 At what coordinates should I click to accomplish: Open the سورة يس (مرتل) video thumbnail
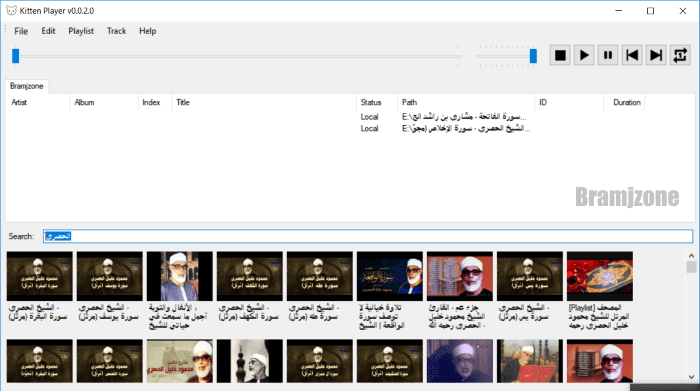click(x=530, y=276)
